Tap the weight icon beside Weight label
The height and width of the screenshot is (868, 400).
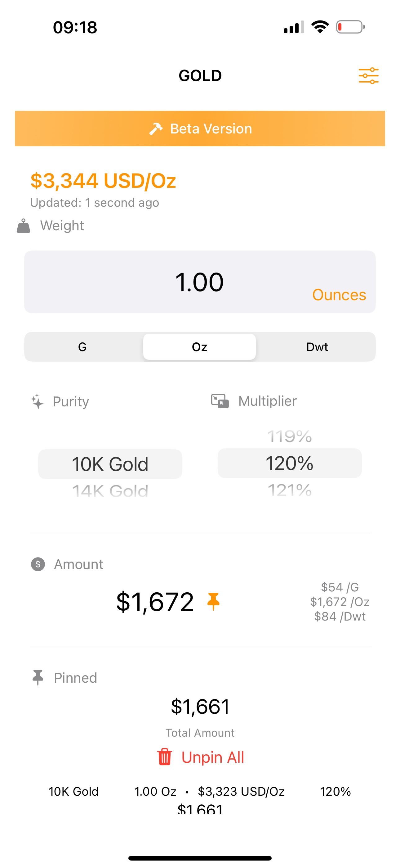click(x=24, y=226)
